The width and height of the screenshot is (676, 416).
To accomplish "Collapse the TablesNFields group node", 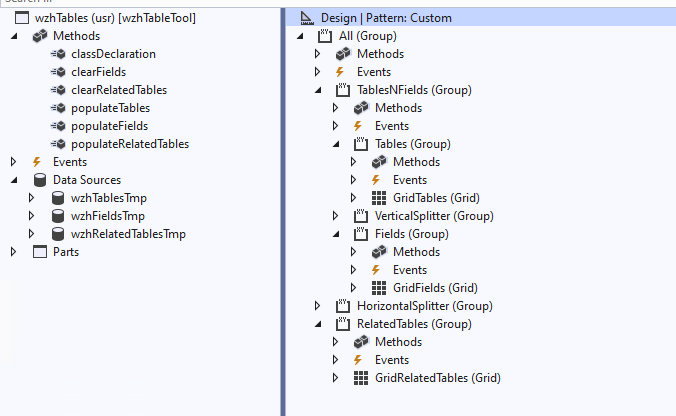I will 318,90.
